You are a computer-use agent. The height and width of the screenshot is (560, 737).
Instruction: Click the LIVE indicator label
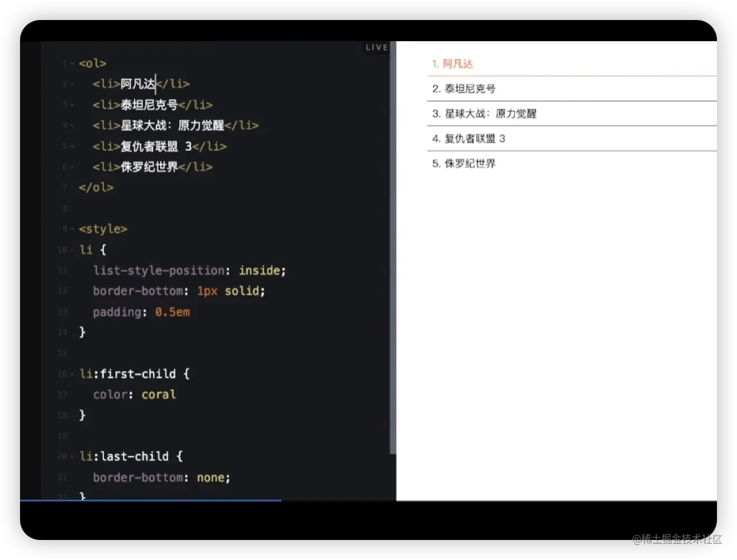coord(376,47)
